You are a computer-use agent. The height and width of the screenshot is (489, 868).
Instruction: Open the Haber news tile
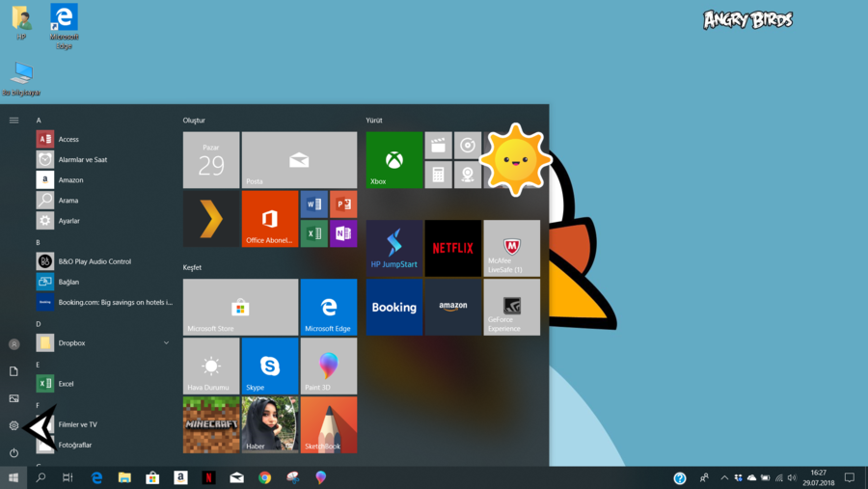coord(270,424)
